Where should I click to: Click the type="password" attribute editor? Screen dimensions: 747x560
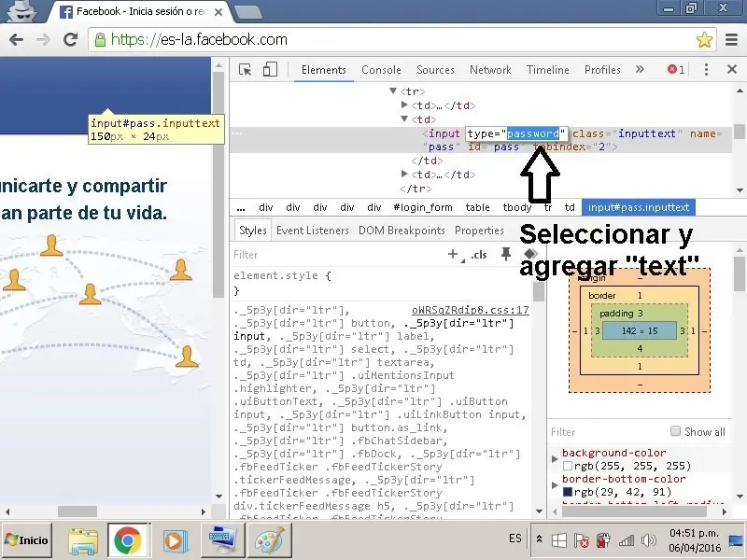516,133
